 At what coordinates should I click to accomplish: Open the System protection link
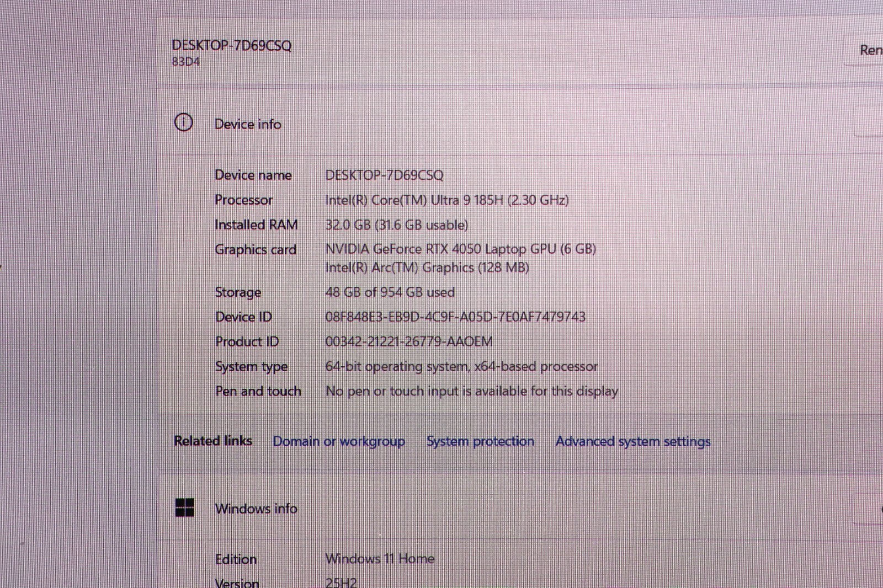point(480,441)
